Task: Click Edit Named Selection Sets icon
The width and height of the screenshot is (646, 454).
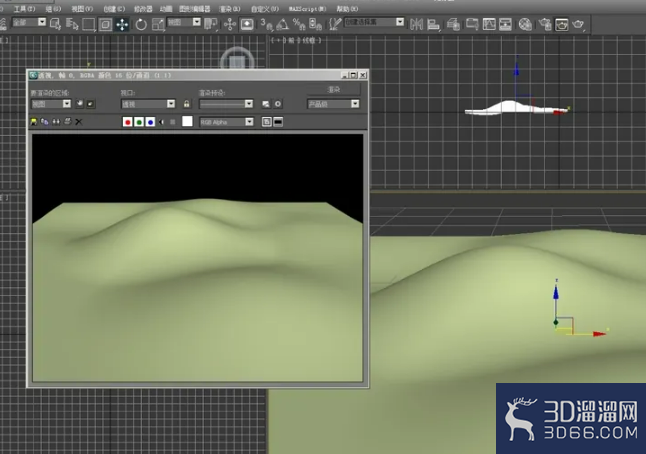Action: tap(335, 24)
